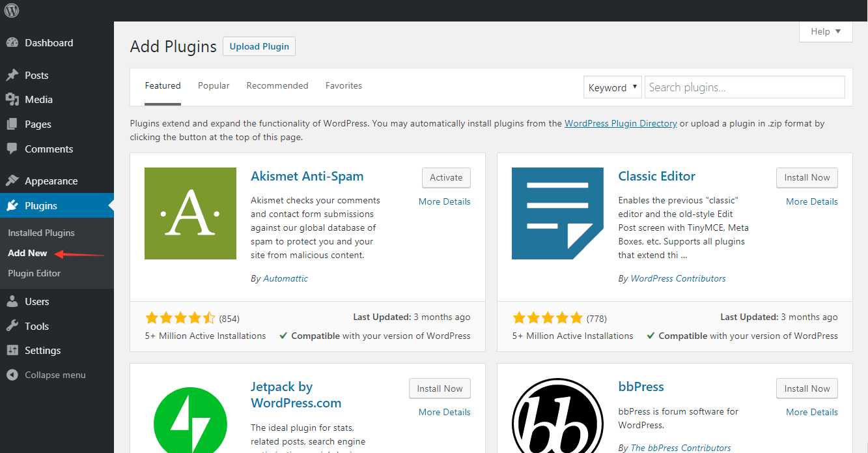Image resolution: width=868 pixels, height=453 pixels.
Task: Click the Akismet Anti-Spam title link
Action: tap(307, 176)
